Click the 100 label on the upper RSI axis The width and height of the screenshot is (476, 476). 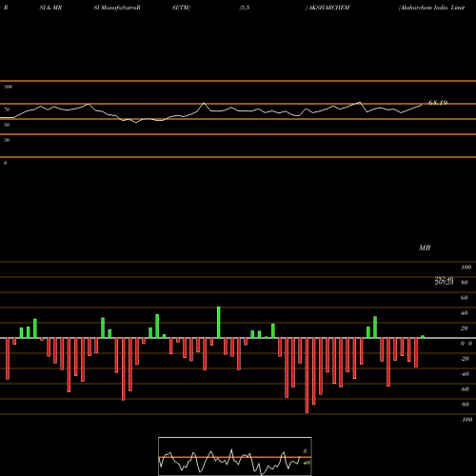click(9, 87)
